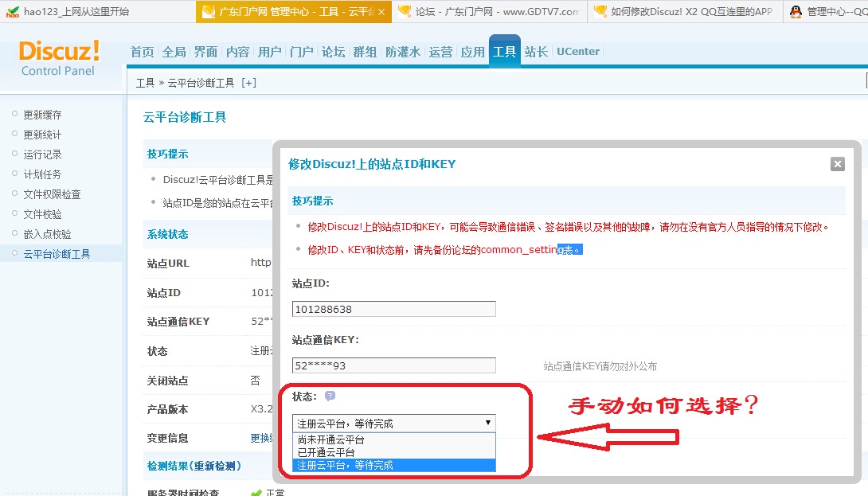Open the 全局 menu

174,52
